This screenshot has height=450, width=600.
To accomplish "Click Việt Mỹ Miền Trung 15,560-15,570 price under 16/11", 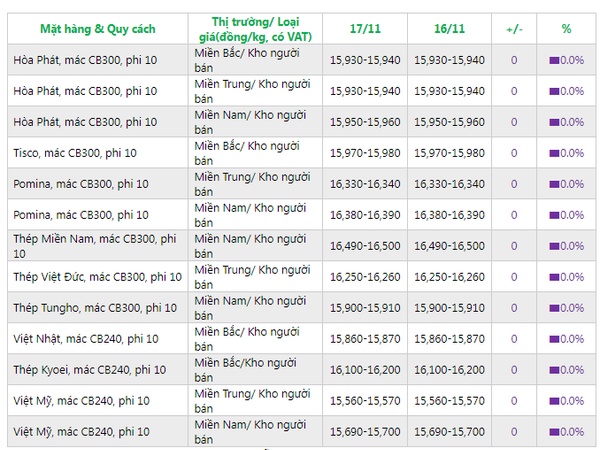I will point(450,401).
